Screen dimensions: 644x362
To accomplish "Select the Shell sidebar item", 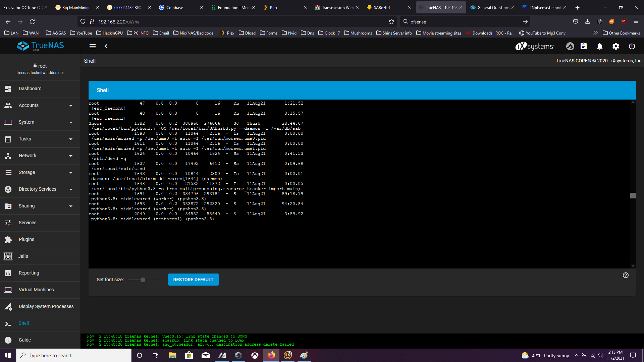I will [40, 323].
